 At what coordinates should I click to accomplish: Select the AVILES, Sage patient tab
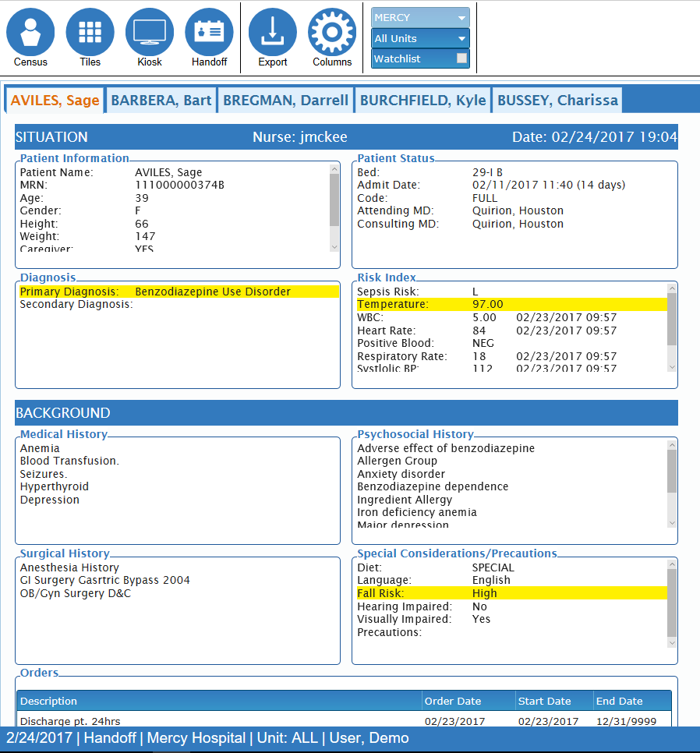tap(55, 100)
